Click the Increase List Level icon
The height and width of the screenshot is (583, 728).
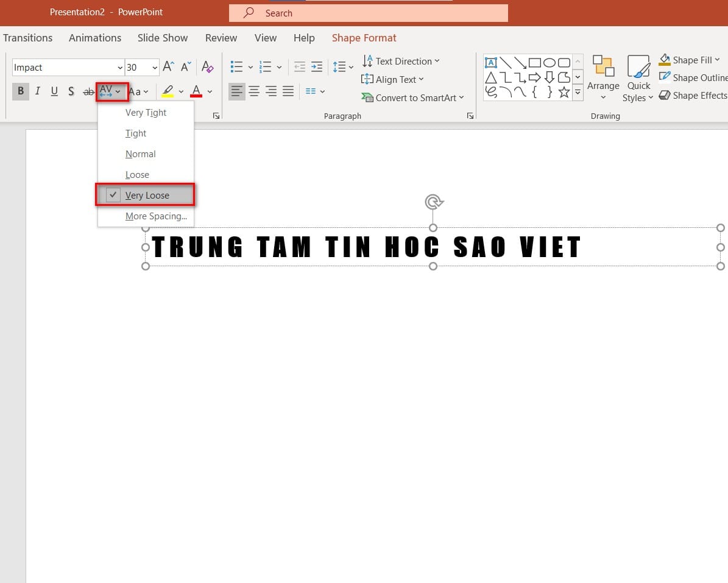pyautogui.click(x=317, y=67)
